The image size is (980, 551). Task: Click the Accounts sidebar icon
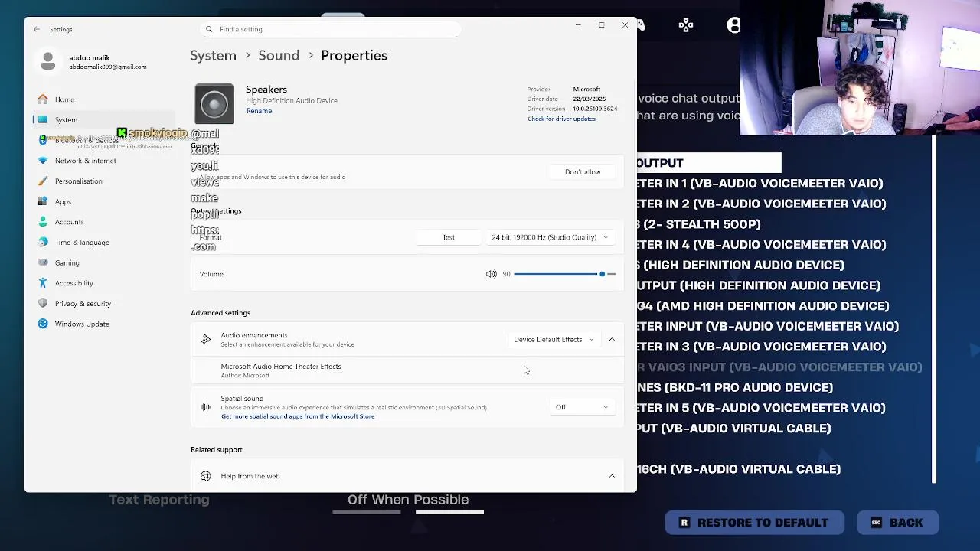pos(43,222)
